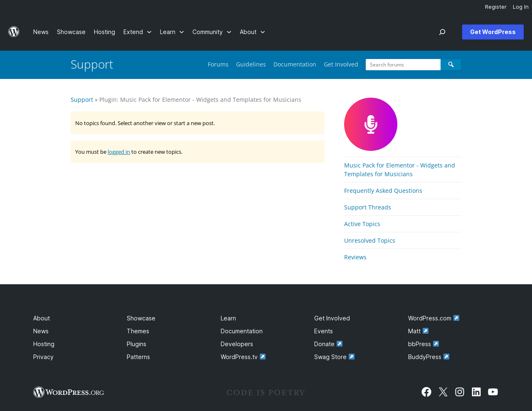Click the Register link
532x411 pixels.
click(x=496, y=7)
